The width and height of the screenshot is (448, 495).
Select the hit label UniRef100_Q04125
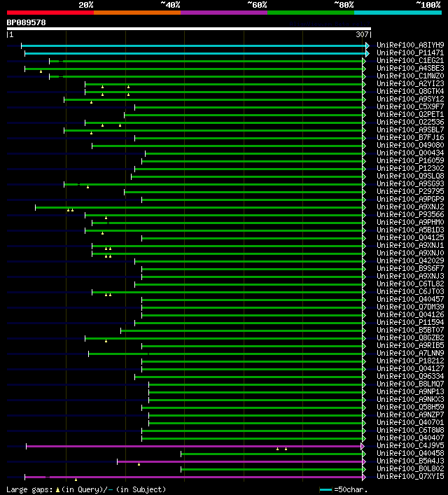[x=410, y=237]
